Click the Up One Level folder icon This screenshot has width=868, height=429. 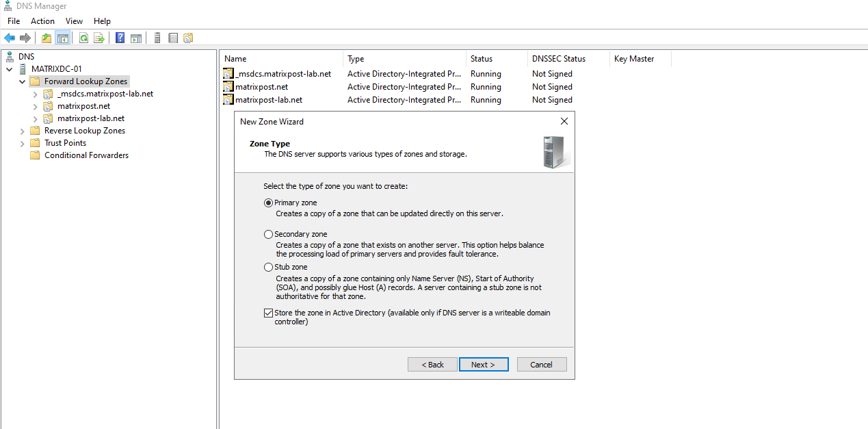click(x=47, y=38)
